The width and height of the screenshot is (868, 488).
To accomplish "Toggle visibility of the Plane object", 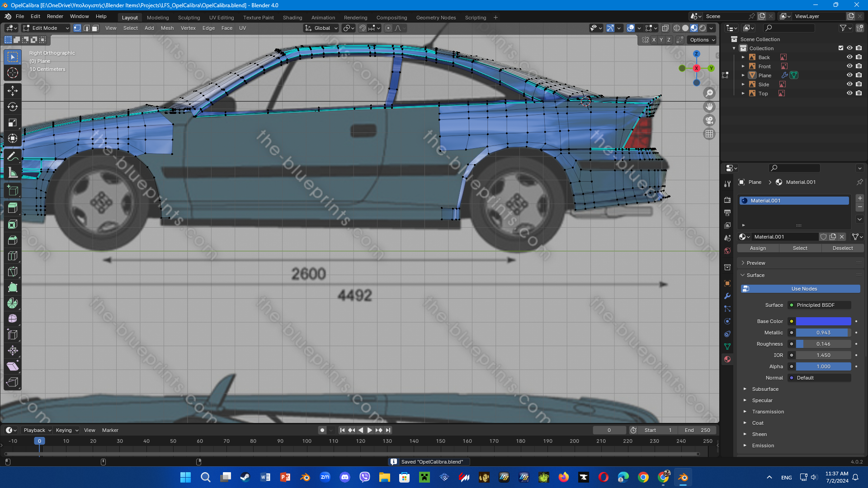I will tap(849, 75).
